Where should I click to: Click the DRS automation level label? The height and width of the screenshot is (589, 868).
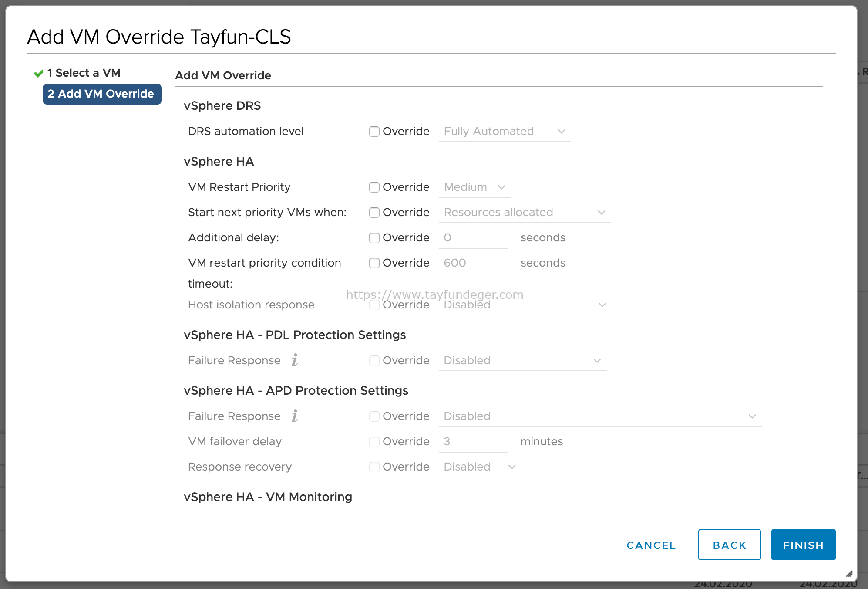click(x=246, y=132)
